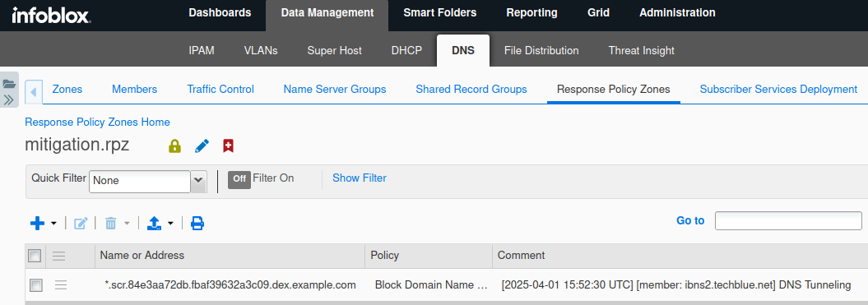Check the select-all checkbox in table header
Screen dimensions: 868x305
click(35, 256)
